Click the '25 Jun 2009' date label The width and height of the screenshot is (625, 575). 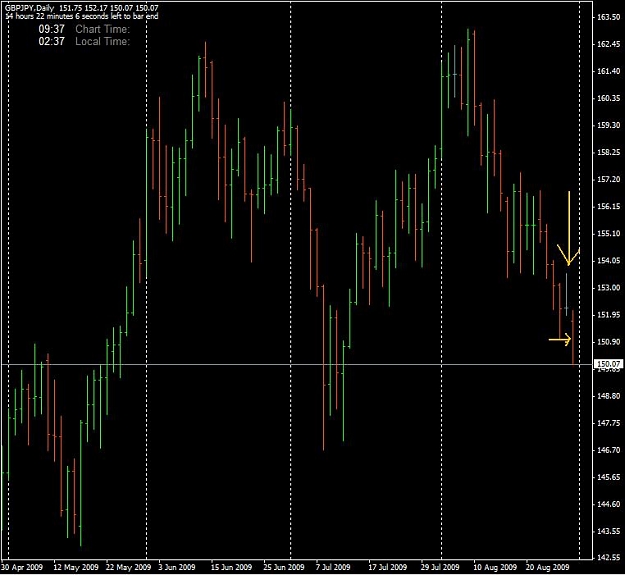pos(284,567)
